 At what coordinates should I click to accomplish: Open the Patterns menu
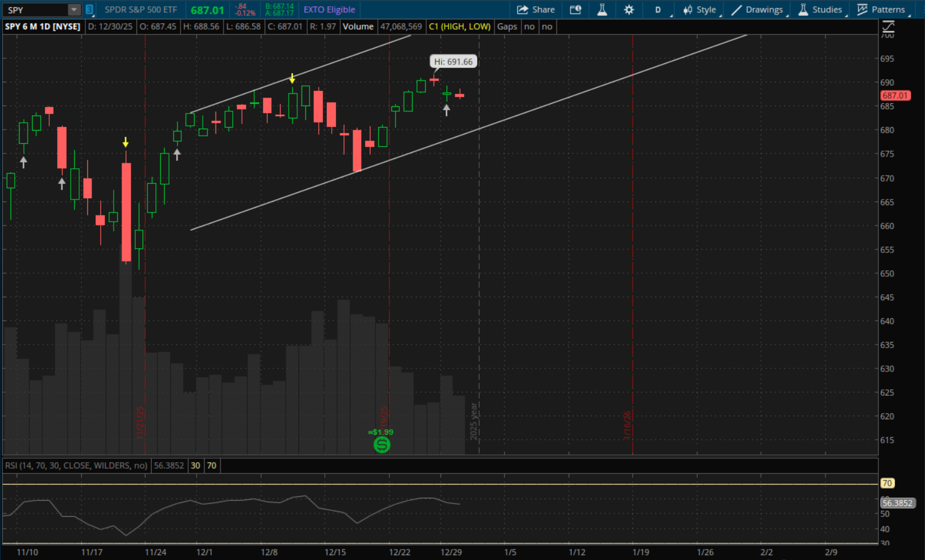pos(881,10)
